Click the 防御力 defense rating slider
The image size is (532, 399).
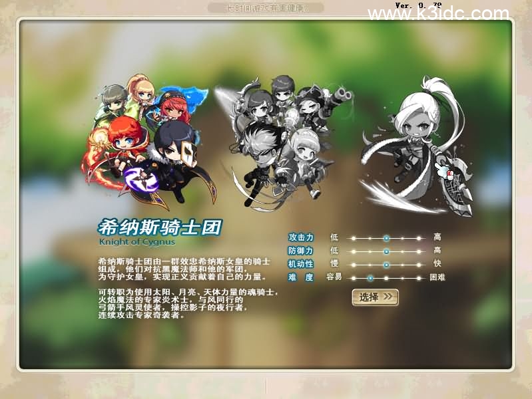point(386,251)
